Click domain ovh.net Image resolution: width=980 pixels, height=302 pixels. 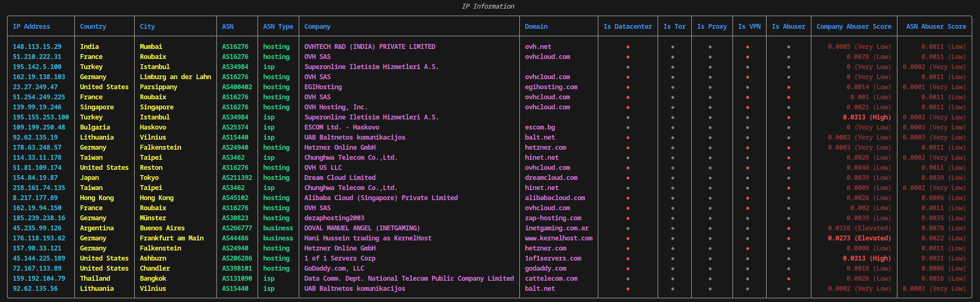[538, 46]
